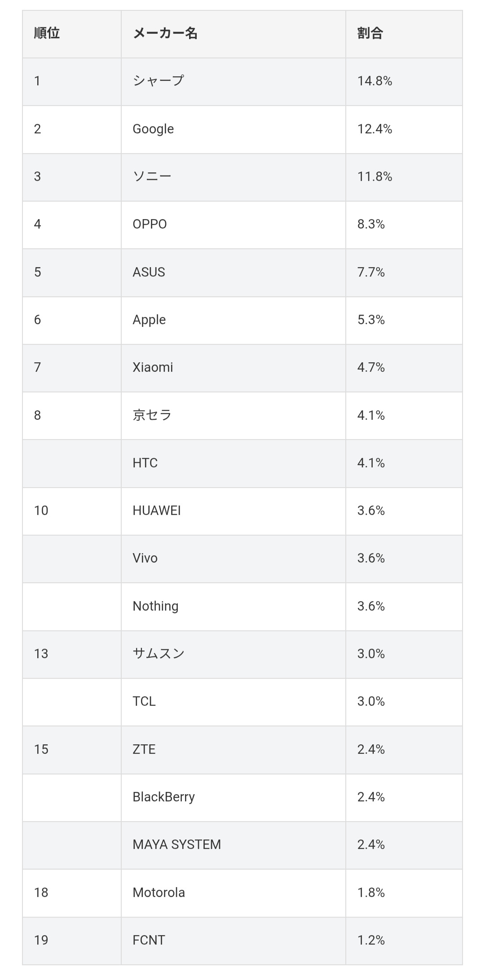Click the MAYA SYSTEM maker name
The width and height of the screenshot is (485, 980).
(176, 844)
